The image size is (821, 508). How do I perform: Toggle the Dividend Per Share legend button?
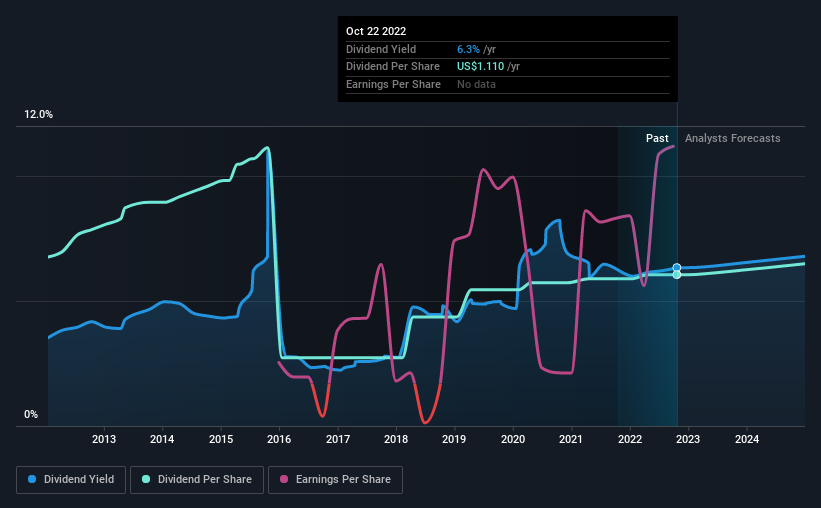pos(197,480)
